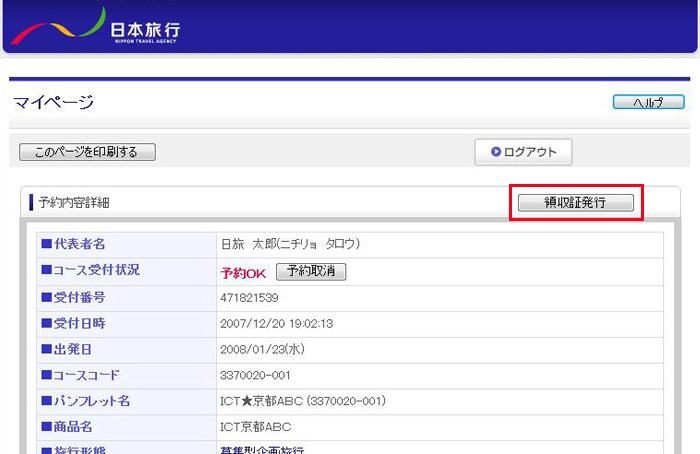The height and width of the screenshot is (454, 700).
Task: Click the course code 3370020-001 value
Action: point(254,375)
